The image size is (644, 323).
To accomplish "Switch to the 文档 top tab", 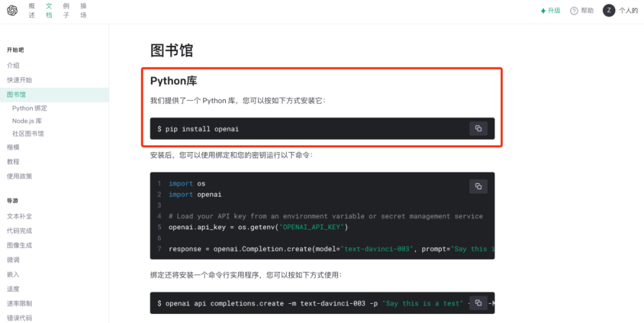I will coord(49,11).
